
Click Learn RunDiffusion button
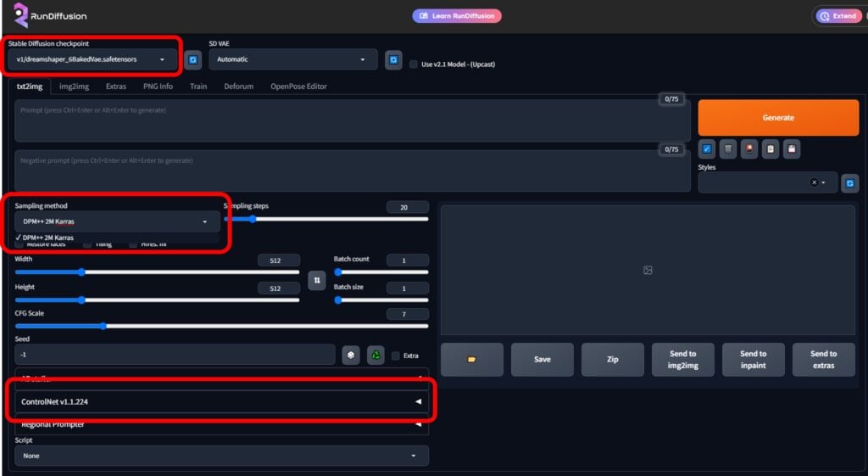457,15
